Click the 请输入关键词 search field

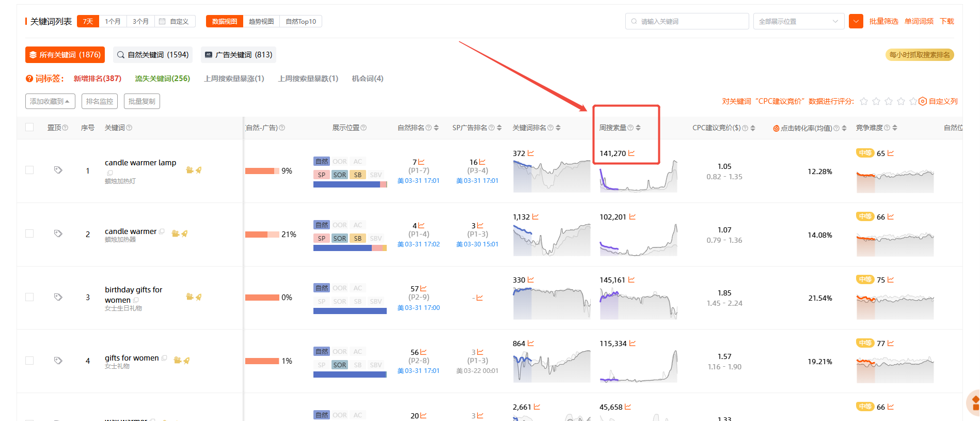(x=687, y=21)
